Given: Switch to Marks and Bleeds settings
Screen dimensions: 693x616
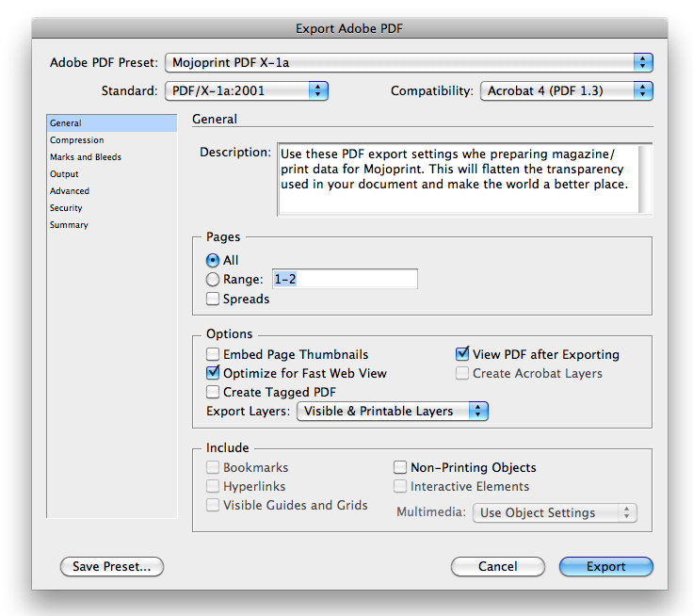Looking at the screenshot, I should (x=86, y=157).
